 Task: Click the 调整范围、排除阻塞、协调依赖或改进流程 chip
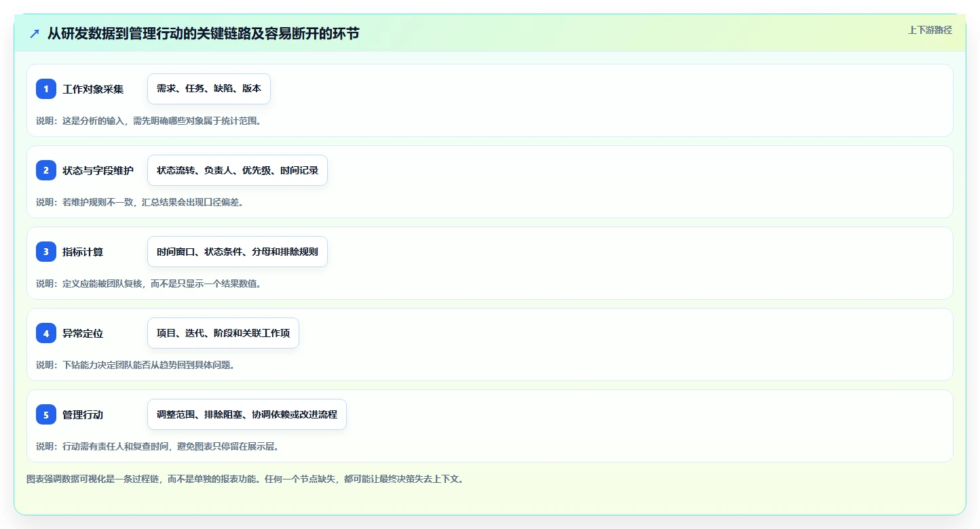click(x=247, y=414)
